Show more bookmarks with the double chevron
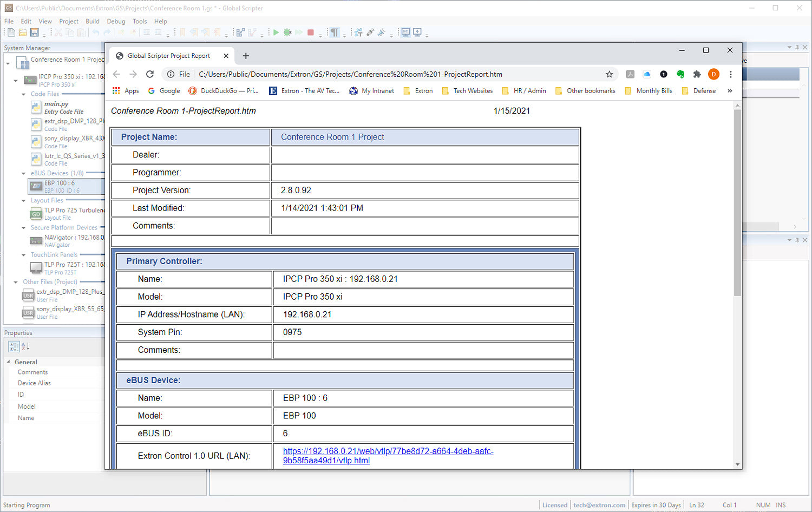Image resolution: width=812 pixels, height=512 pixels. tap(730, 91)
